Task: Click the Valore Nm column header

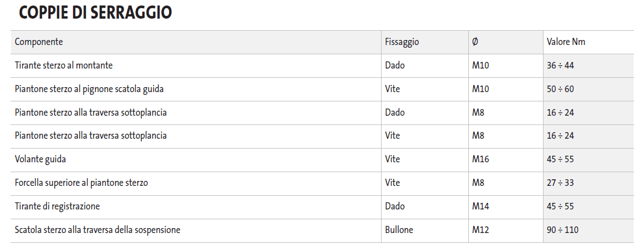Action: [x=566, y=42]
